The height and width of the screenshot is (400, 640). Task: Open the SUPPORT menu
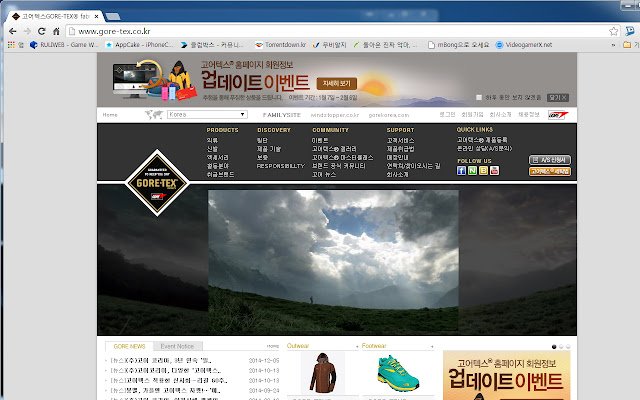tap(400, 130)
